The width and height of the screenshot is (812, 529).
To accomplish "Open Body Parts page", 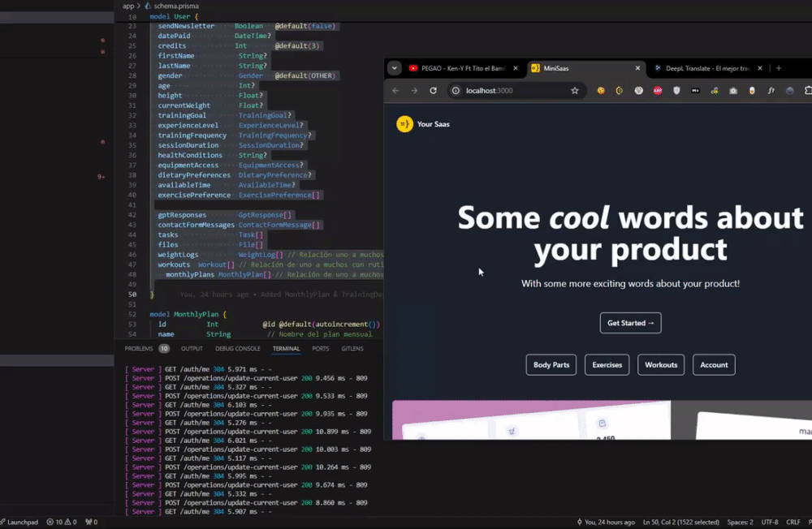I will 551,365.
